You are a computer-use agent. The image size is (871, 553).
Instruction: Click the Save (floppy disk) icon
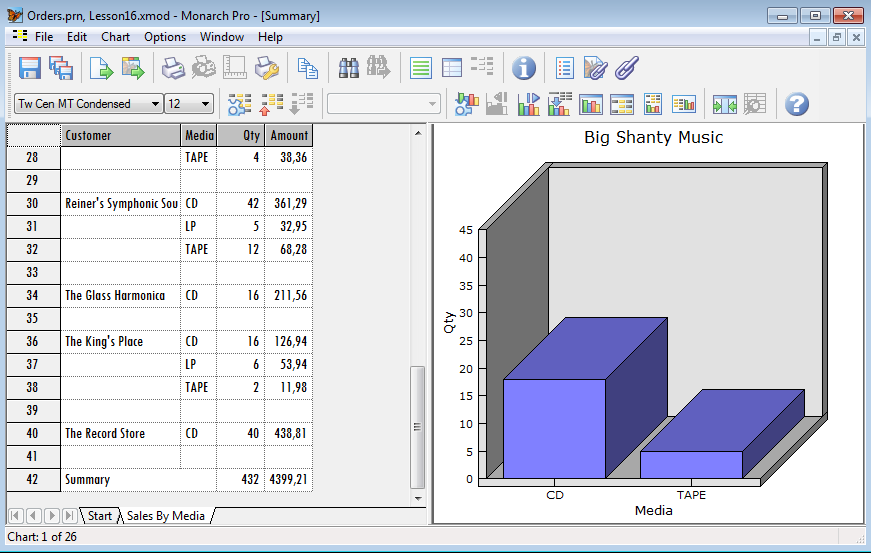(x=30, y=68)
